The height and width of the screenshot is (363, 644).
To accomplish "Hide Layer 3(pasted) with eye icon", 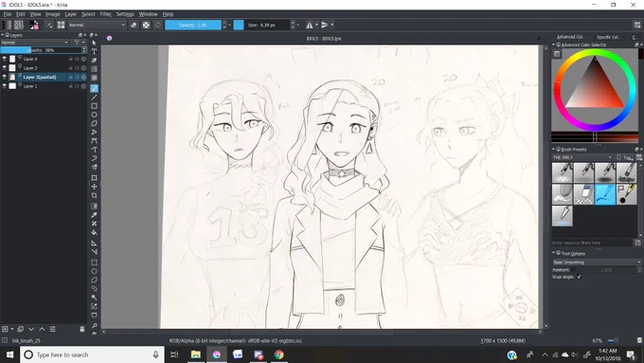I will click(x=5, y=77).
